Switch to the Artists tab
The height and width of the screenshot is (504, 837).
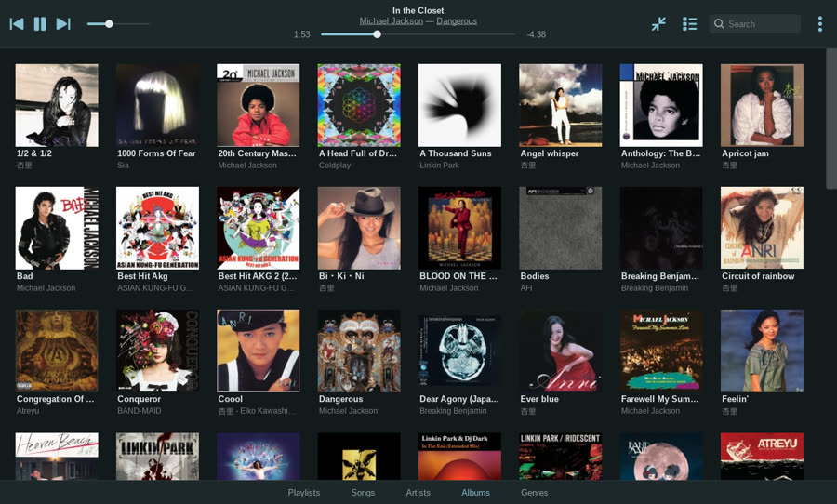coord(418,492)
